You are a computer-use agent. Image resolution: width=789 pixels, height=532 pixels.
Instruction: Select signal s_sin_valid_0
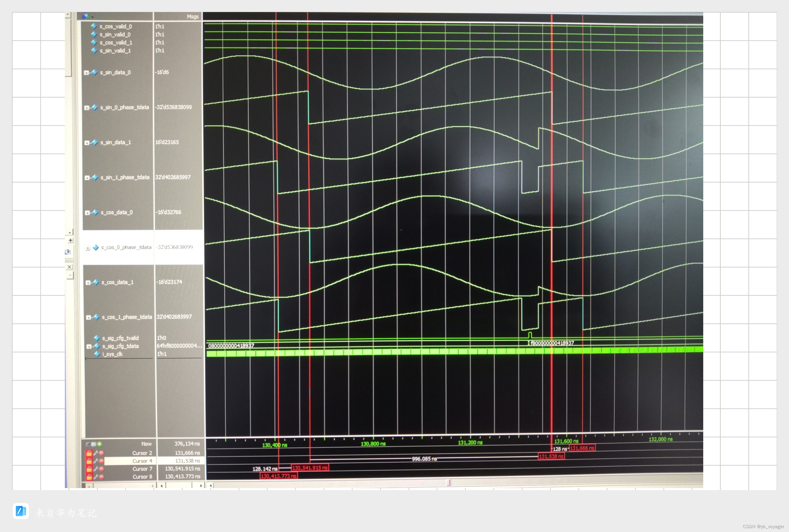(115, 35)
